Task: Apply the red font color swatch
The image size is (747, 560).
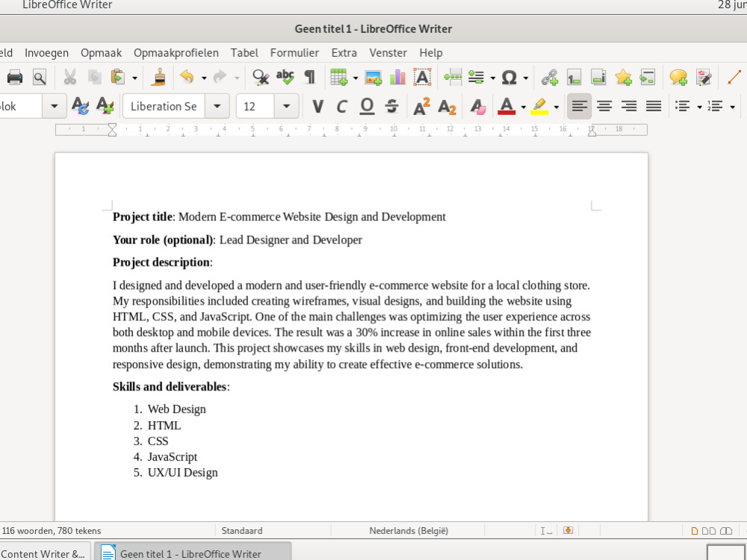Action: click(x=506, y=106)
